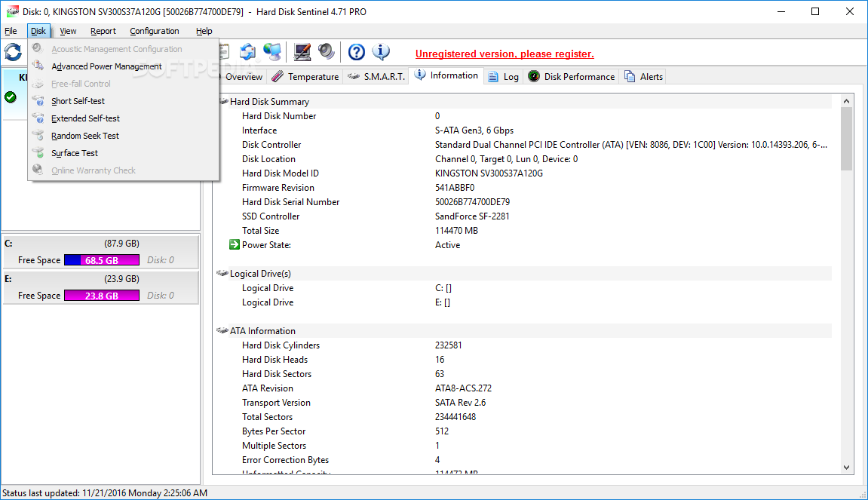This screenshot has height=500, width=868.
Task: Click the green checkmark disk health icon
Action: pos(11,97)
